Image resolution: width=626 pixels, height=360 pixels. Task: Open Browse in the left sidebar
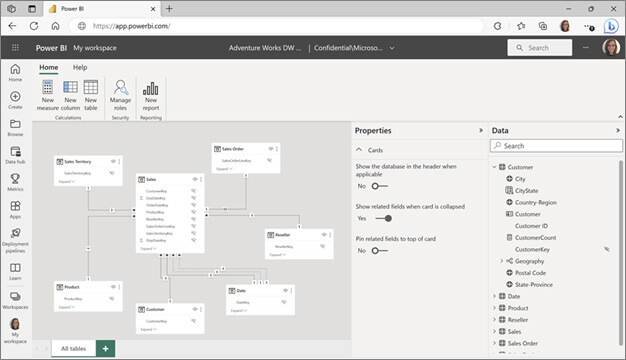pyautogui.click(x=15, y=127)
